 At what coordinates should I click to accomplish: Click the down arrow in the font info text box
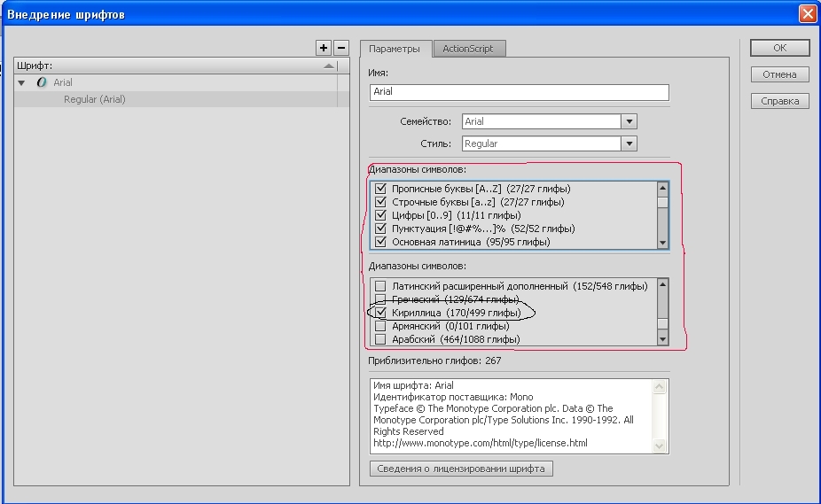(x=660, y=446)
